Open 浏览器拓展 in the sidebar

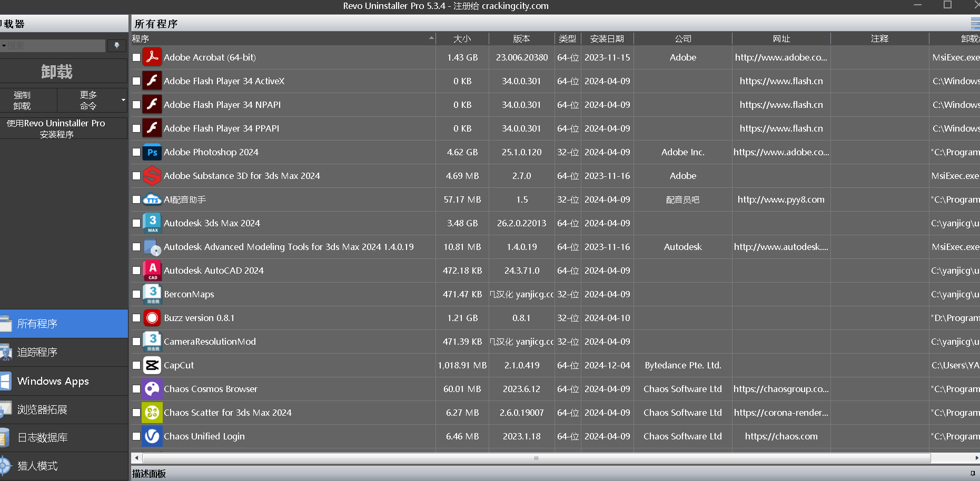64,409
